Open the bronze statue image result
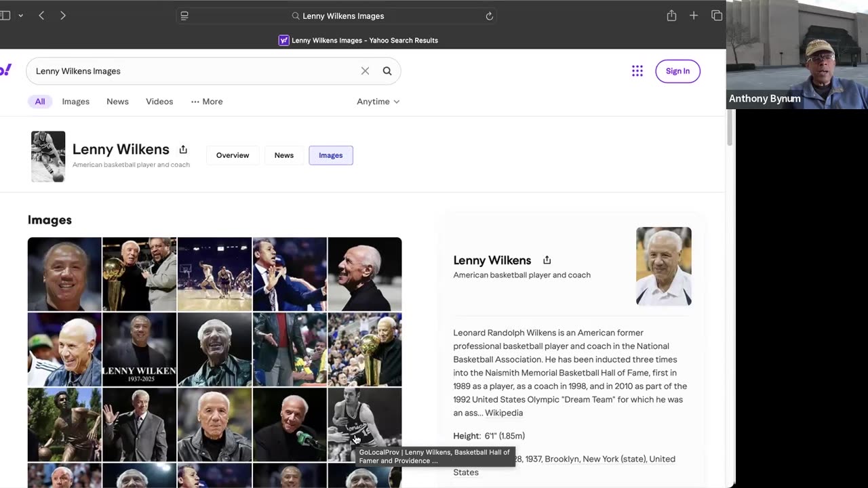This screenshot has height=488, width=868. (x=64, y=424)
